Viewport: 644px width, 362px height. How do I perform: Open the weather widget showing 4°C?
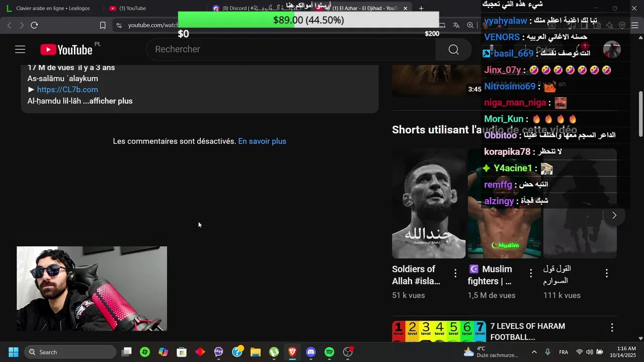tap(491, 352)
